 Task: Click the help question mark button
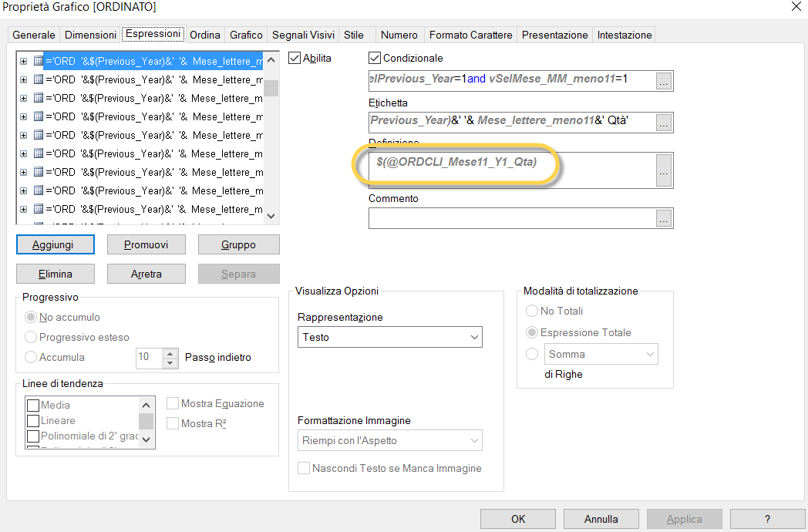coord(767,519)
